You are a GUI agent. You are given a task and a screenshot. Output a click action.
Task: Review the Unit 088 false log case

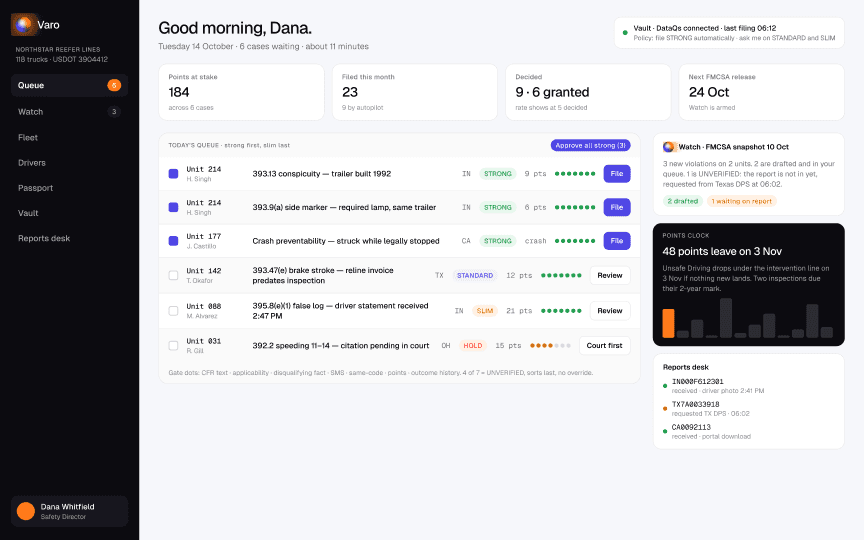pyautogui.click(x=610, y=311)
